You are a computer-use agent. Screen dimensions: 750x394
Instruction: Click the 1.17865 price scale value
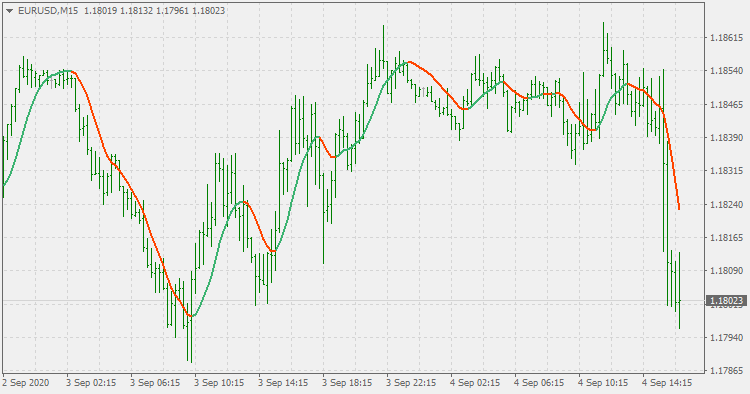tap(726, 371)
